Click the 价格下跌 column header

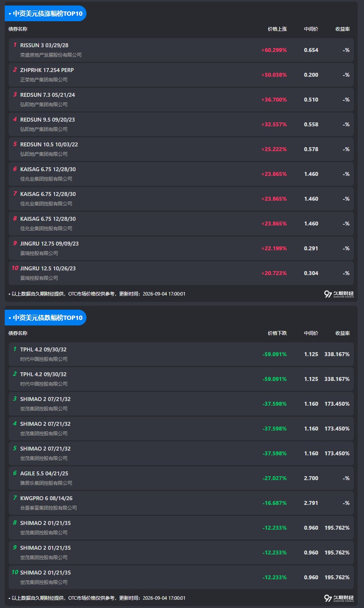point(277,333)
